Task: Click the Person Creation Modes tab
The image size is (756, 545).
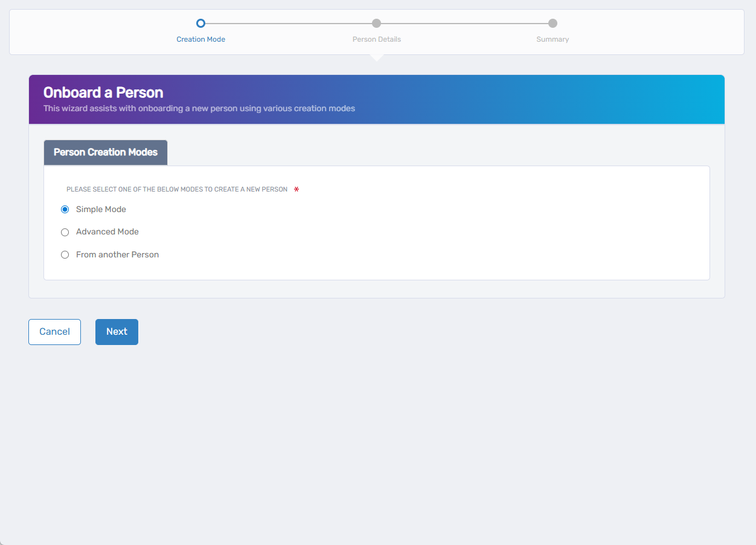Action: 105,152
